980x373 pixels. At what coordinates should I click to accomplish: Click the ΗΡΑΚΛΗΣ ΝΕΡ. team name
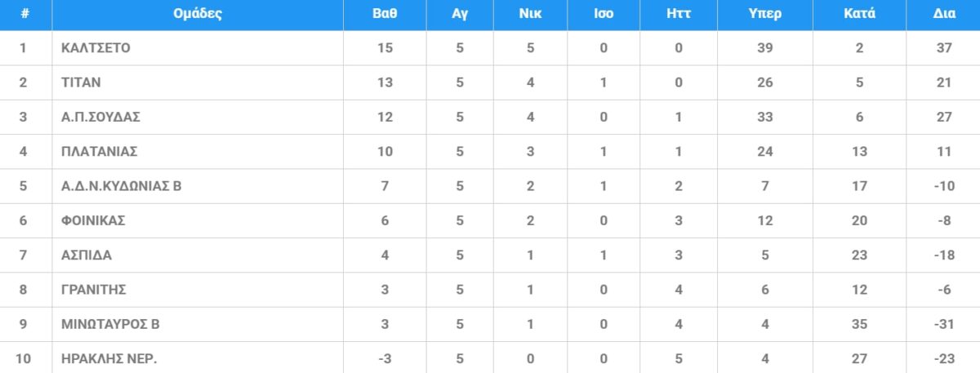(x=109, y=358)
